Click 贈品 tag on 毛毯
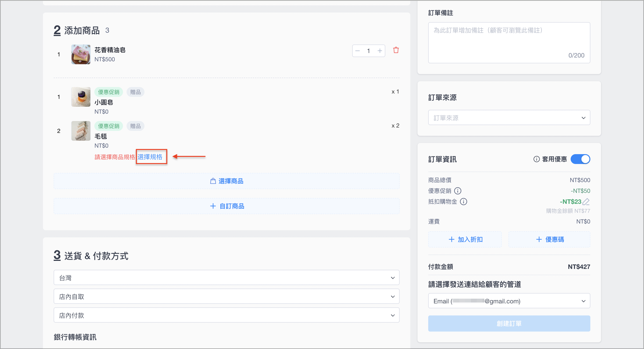This screenshot has height=349, width=644. [135, 126]
